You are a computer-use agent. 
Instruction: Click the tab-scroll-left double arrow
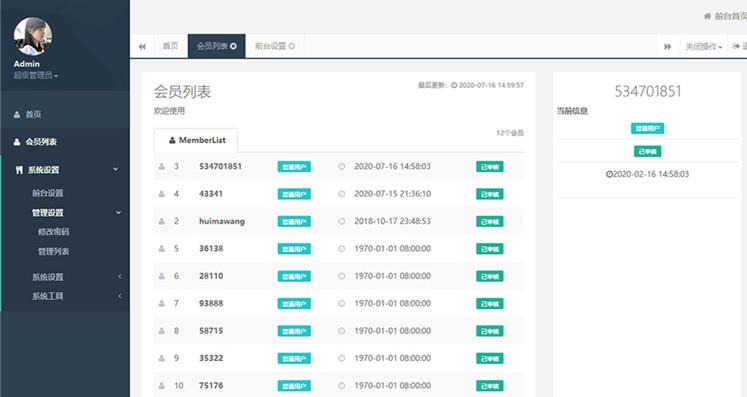click(142, 46)
